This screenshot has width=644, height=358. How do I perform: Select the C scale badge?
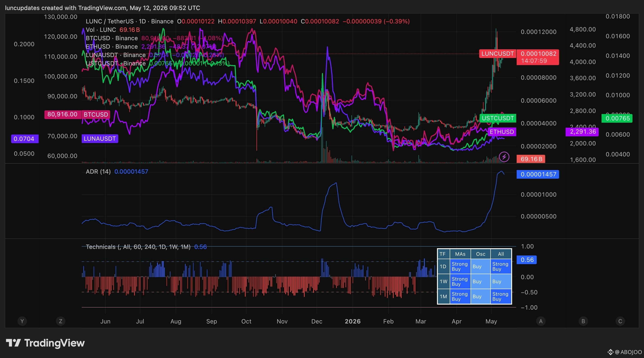[x=620, y=321]
